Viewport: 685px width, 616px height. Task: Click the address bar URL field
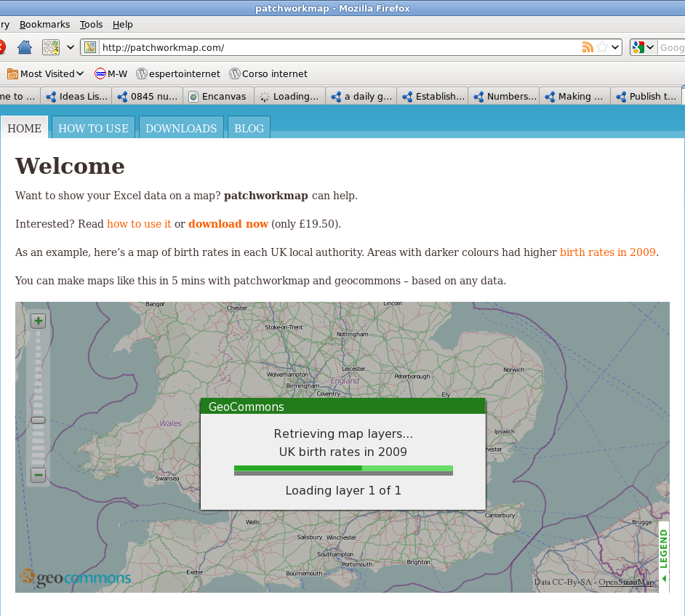pyautogui.click(x=341, y=47)
